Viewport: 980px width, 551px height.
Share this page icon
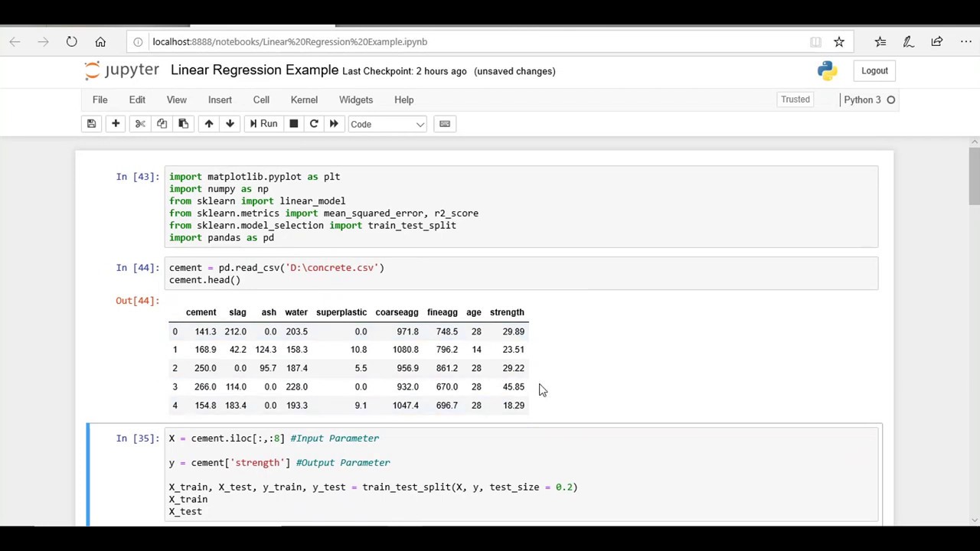[936, 41]
